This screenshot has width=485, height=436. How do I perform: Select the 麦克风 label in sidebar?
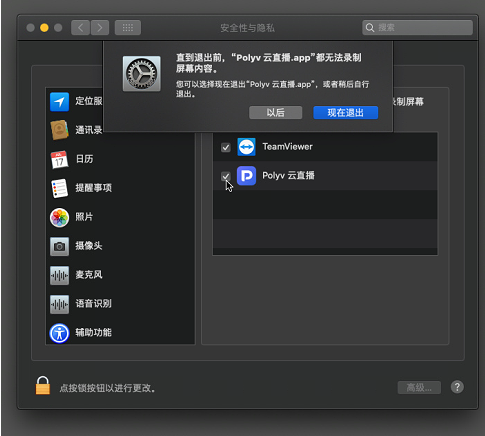[x=89, y=275]
